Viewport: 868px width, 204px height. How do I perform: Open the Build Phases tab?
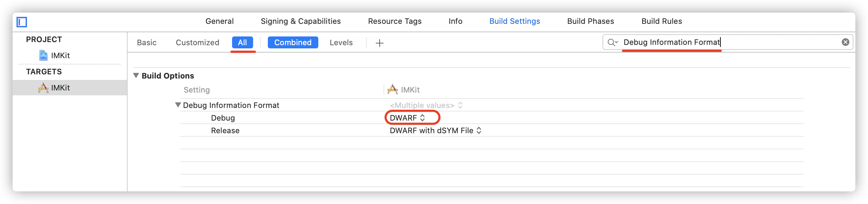pyautogui.click(x=590, y=21)
